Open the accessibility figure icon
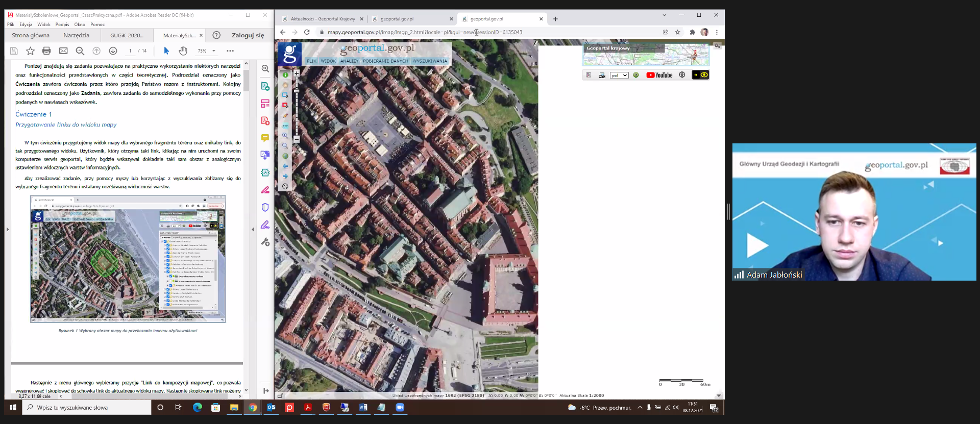Screen dimensions: 980x424 [682, 75]
